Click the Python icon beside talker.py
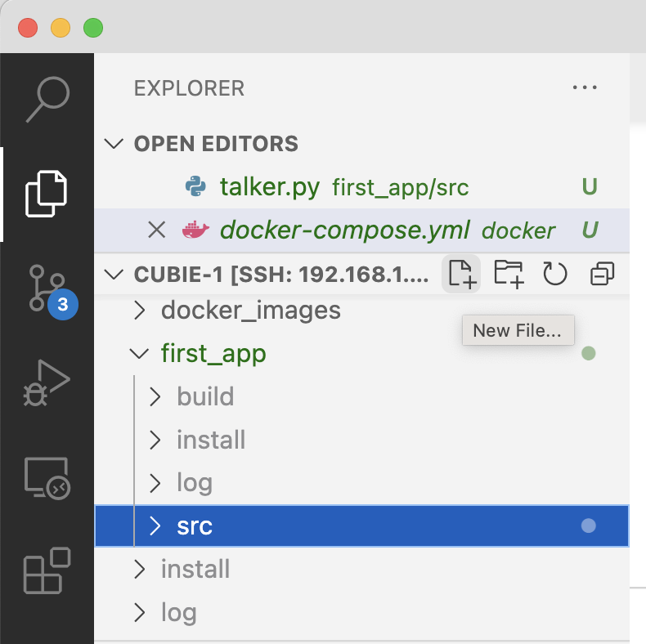 tap(195, 186)
